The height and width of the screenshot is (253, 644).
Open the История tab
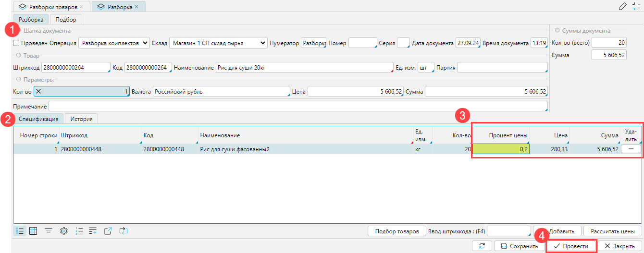pyautogui.click(x=82, y=119)
